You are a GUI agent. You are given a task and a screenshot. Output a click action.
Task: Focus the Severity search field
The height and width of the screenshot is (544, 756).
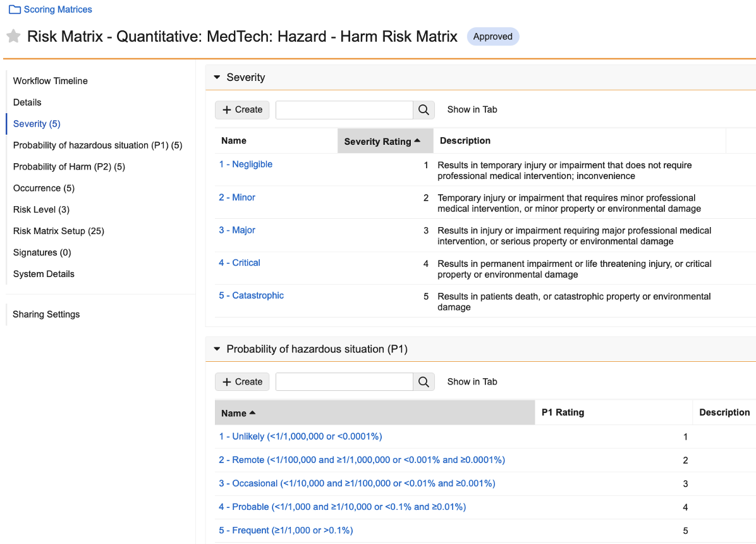click(344, 110)
